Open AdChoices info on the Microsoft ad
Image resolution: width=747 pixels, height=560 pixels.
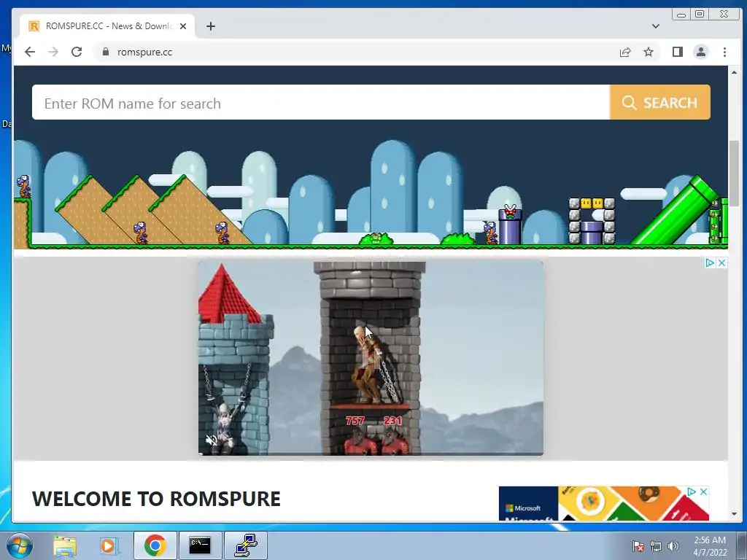(x=692, y=491)
